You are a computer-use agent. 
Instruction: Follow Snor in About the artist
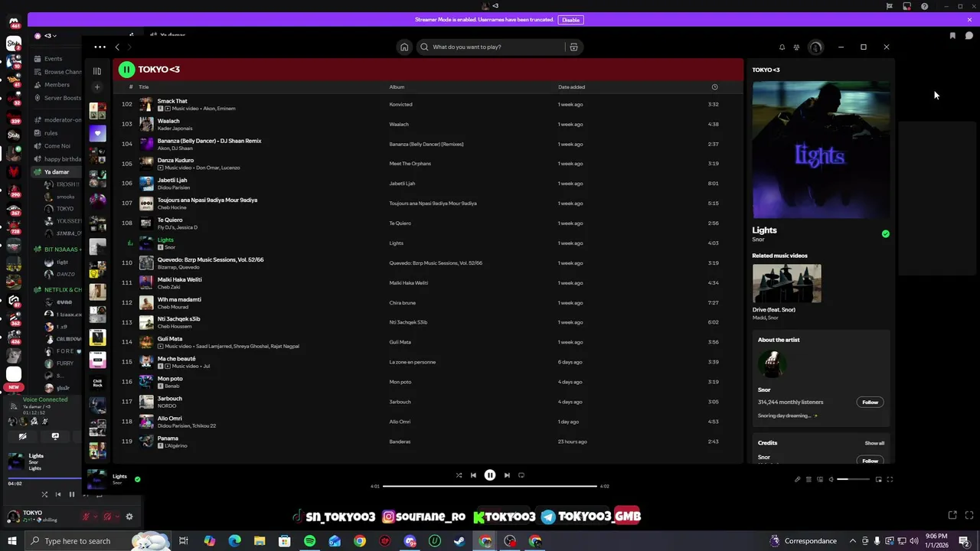pyautogui.click(x=871, y=403)
